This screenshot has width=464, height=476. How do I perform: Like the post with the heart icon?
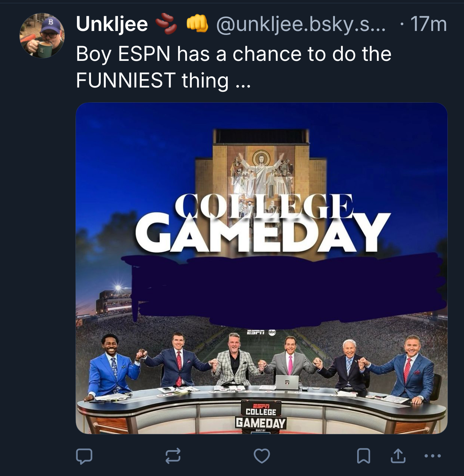261,456
